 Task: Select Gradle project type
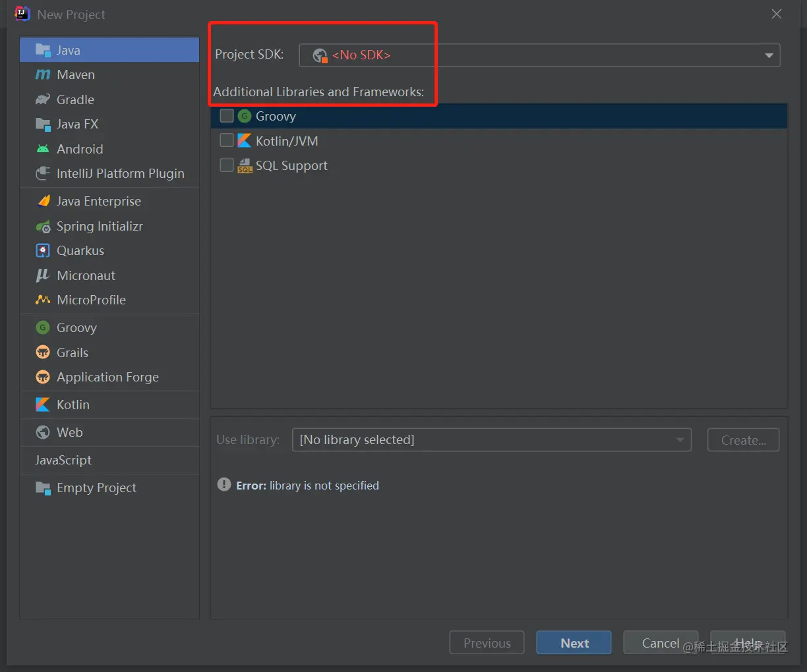click(109, 99)
